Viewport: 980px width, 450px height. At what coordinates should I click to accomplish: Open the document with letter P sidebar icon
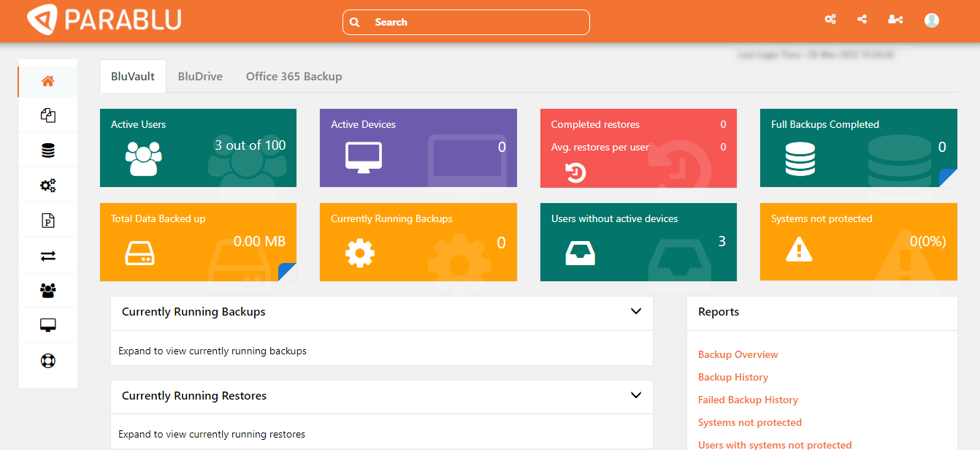48,221
